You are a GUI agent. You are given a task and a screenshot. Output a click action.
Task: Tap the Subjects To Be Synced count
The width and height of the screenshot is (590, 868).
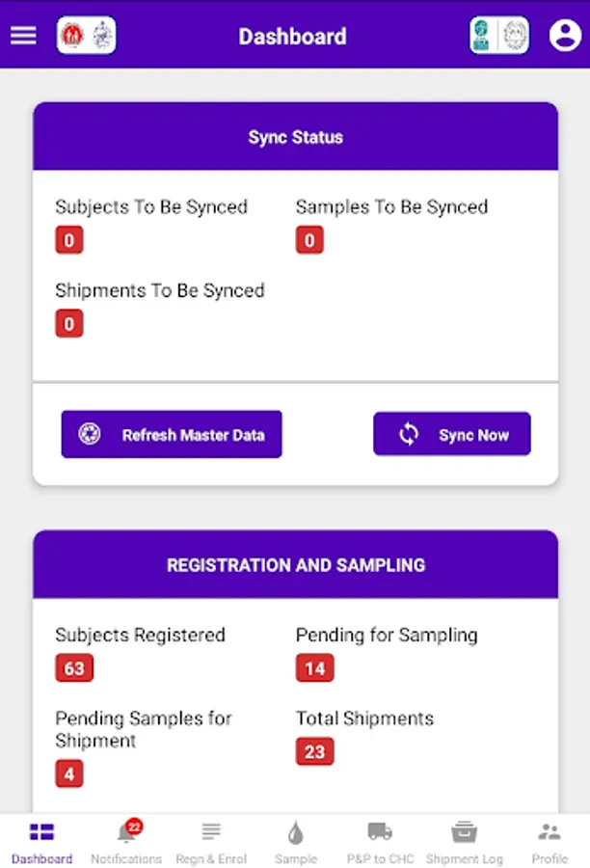(68, 239)
